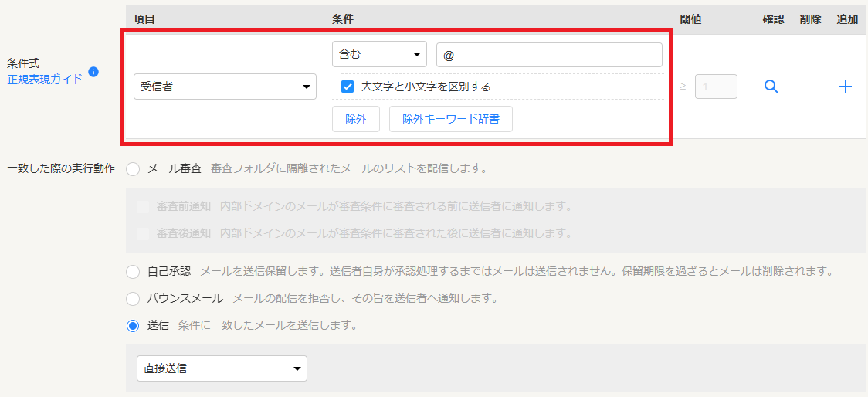The image size is (868, 397).
Task: Click the 審査後通知 checkbox
Action: [x=143, y=234]
